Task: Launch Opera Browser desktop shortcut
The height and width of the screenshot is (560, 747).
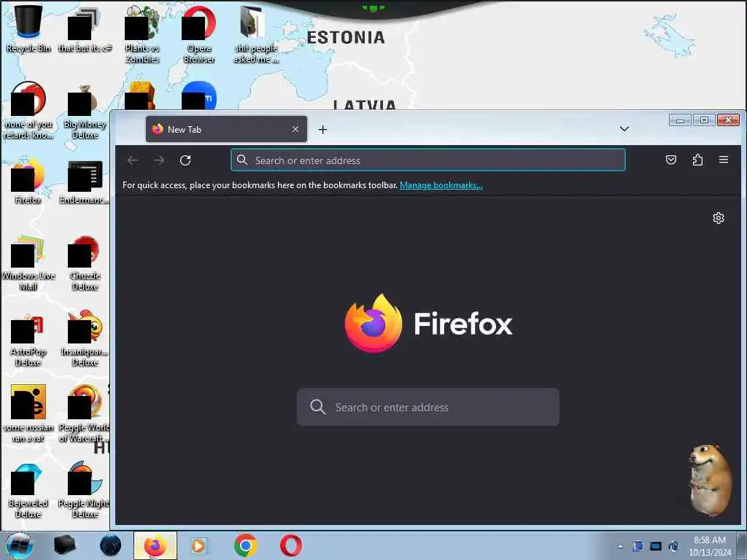Action: point(199,34)
